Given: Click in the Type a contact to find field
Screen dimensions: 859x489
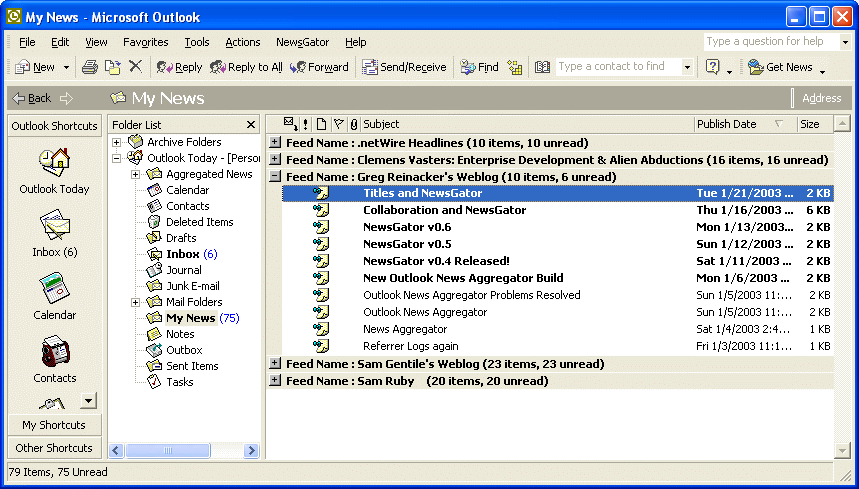Looking at the screenshot, I should coord(619,67).
